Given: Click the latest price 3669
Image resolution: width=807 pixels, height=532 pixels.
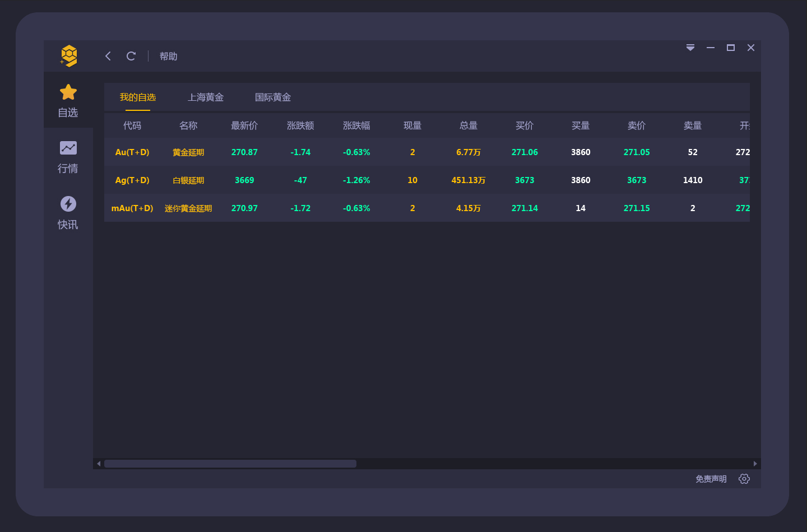Looking at the screenshot, I should [x=244, y=180].
